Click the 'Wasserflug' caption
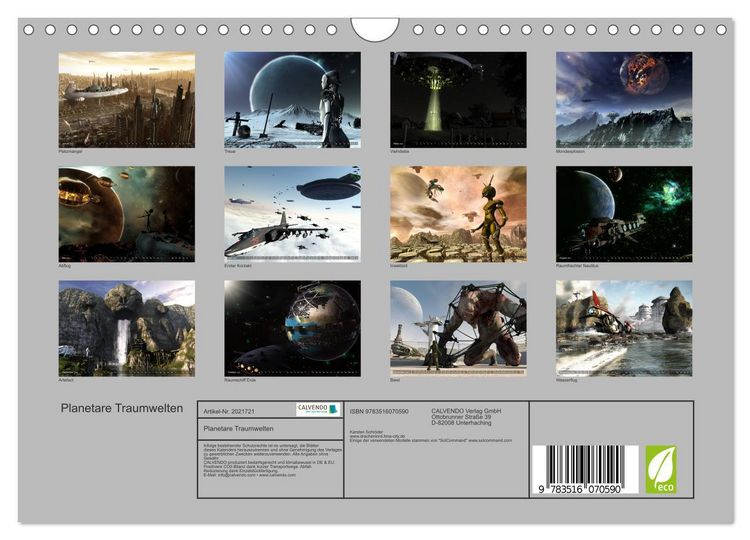 566,380
